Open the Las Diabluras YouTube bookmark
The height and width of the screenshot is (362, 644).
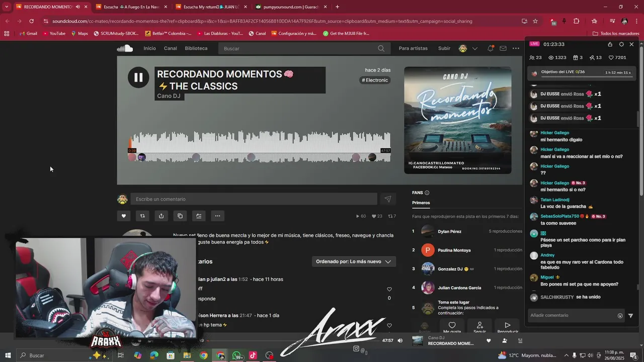219,34
